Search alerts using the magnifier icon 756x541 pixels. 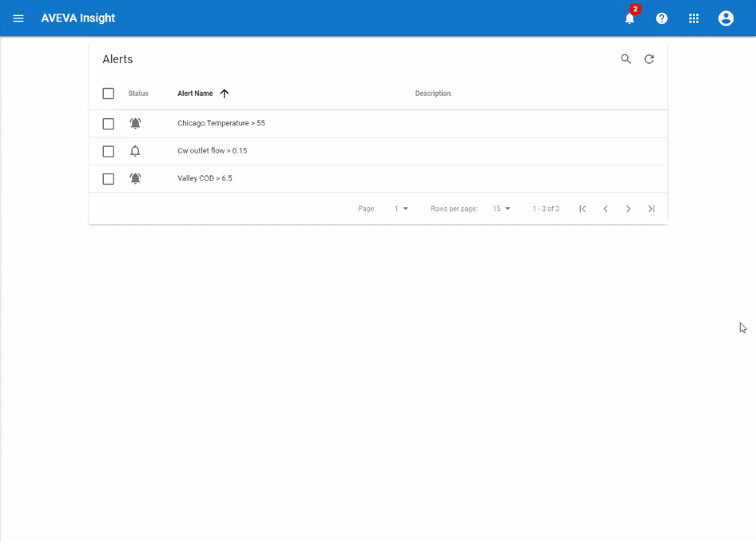(626, 59)
